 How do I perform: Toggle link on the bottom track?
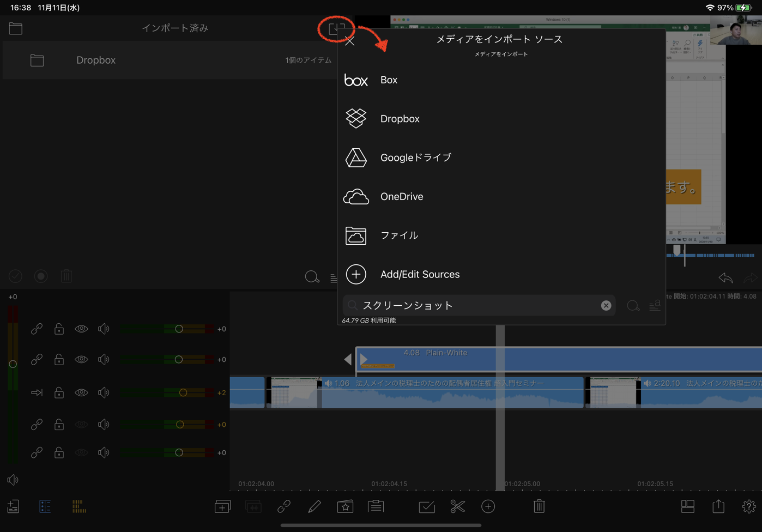tap(37, 452)
